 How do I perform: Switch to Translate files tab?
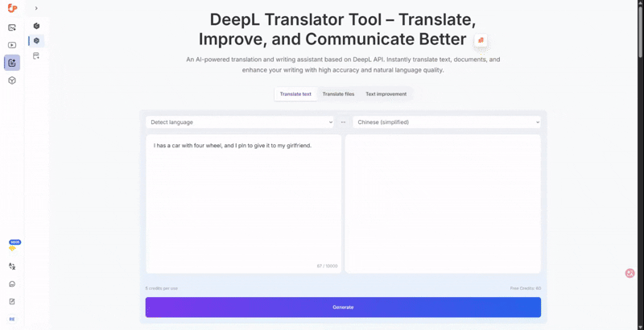[x=338, y=94]
